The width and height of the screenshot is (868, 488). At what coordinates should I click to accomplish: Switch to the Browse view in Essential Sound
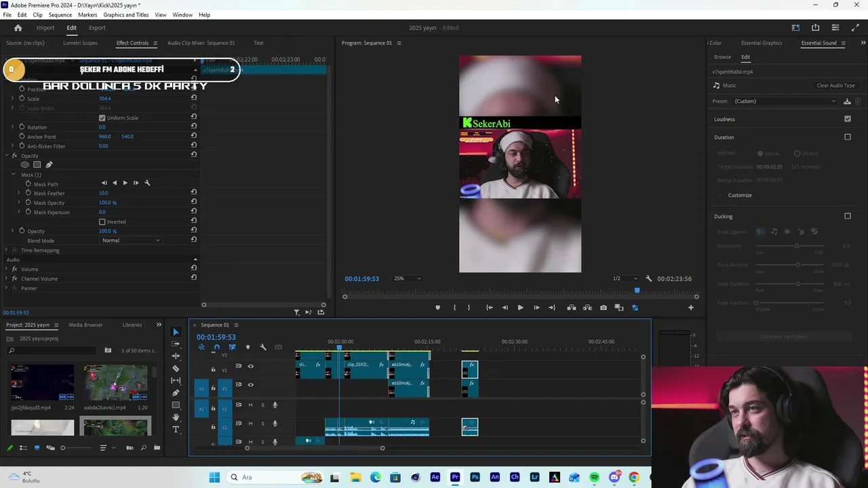(722, 57)
